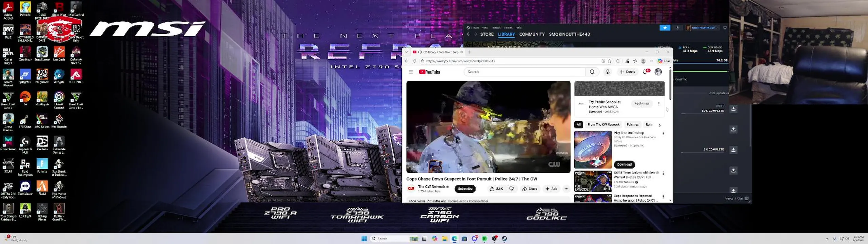Open options for SWAT Team Arrives video
The image size is (868, 244).
tap(663, 173)
